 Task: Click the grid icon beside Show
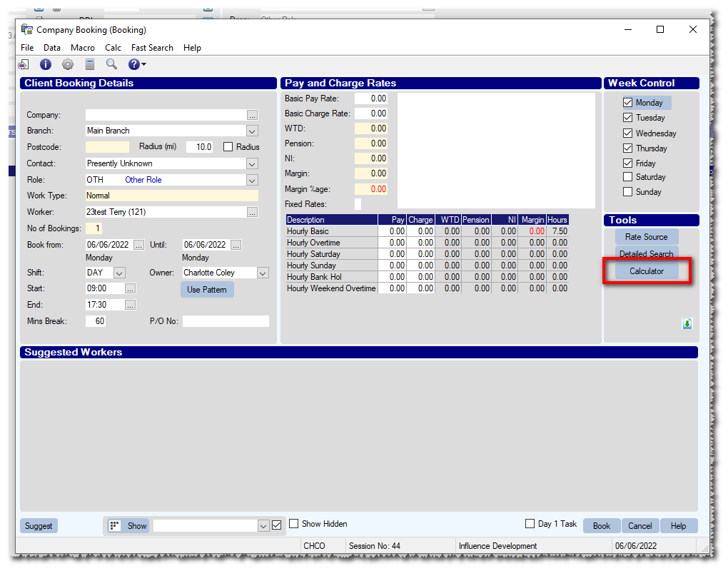115,525
